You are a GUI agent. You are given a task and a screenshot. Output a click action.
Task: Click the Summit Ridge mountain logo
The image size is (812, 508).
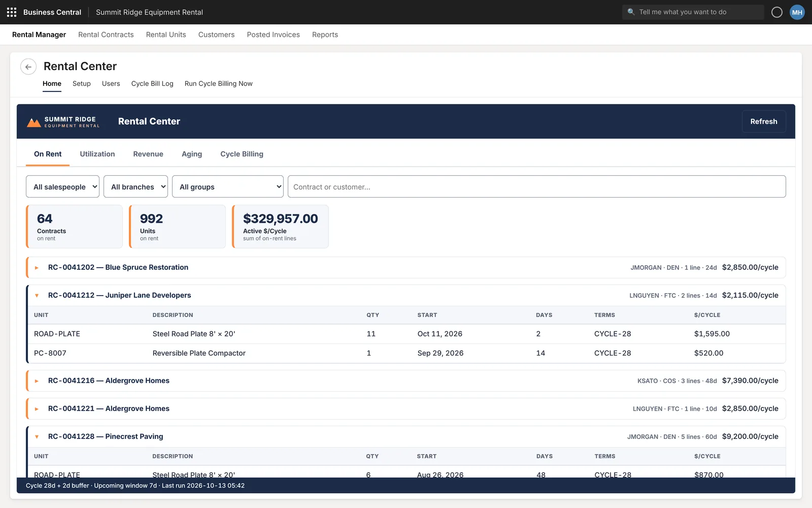(x=34, y=122)
